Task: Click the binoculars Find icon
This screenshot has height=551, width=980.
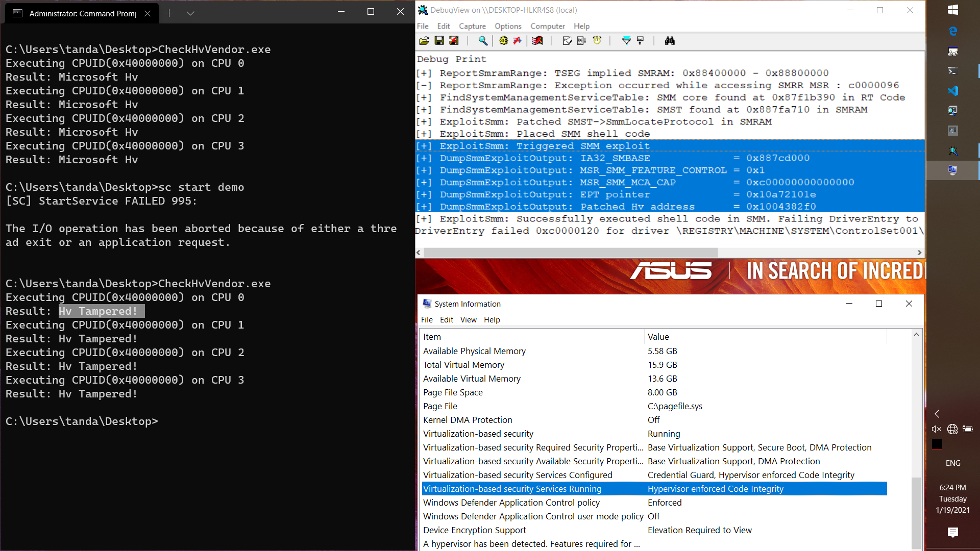Action: 670,41
